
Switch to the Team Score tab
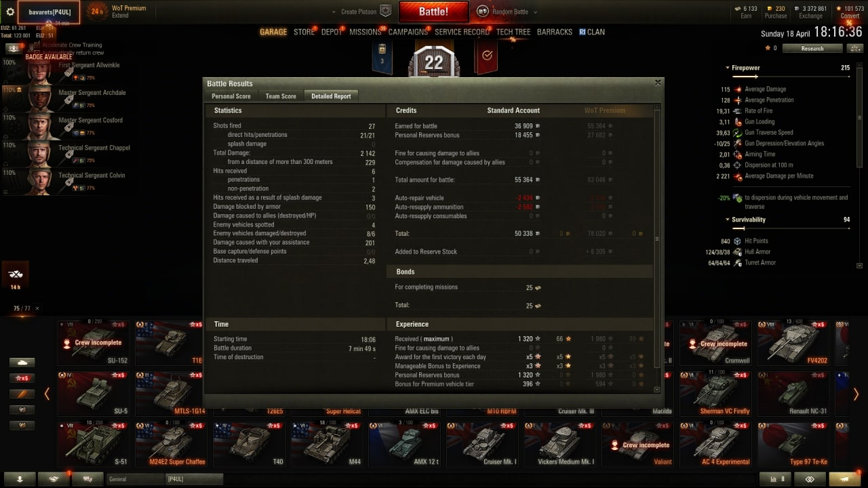[281, 96]
